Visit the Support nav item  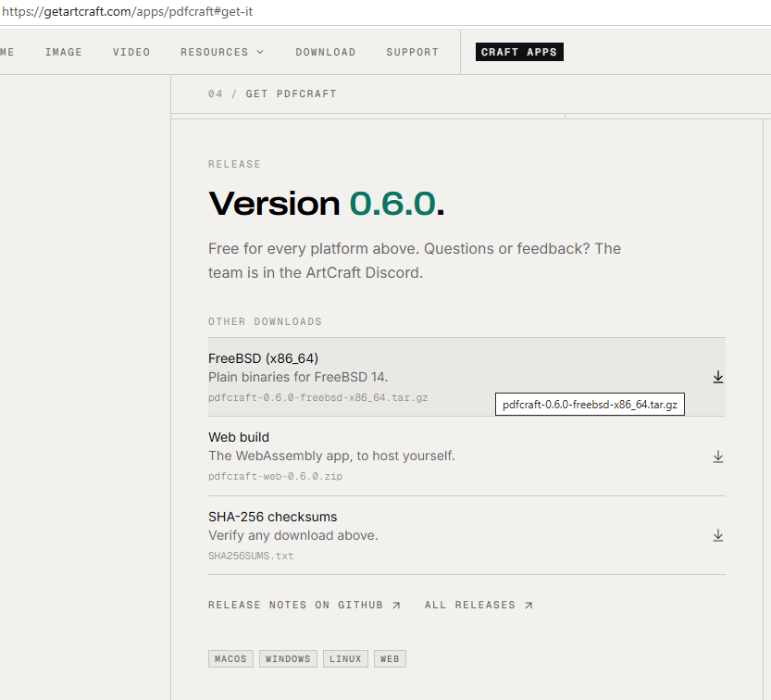pyautogui.click(x=412, y=52)
